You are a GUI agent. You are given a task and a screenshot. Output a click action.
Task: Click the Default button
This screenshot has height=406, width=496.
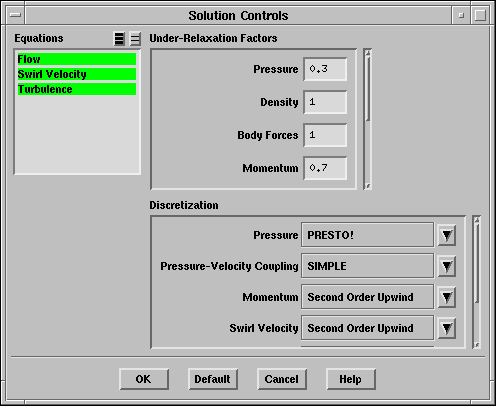tap(213, 379)
